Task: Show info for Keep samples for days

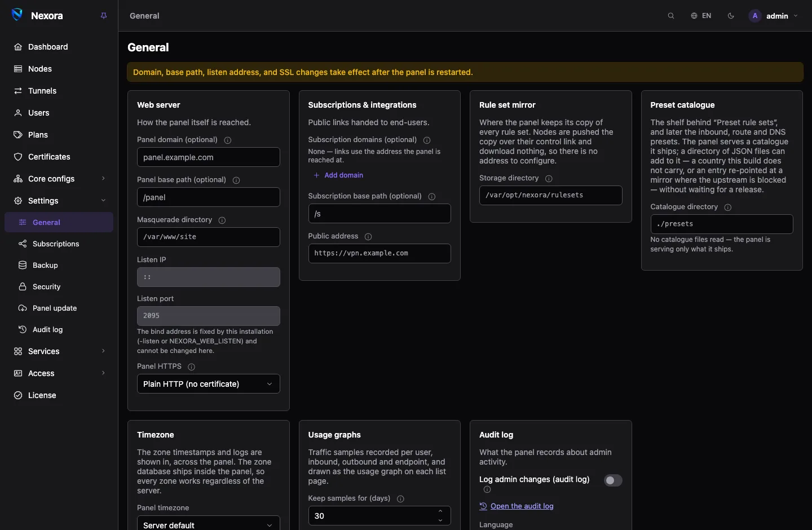Action: point(400,499)
